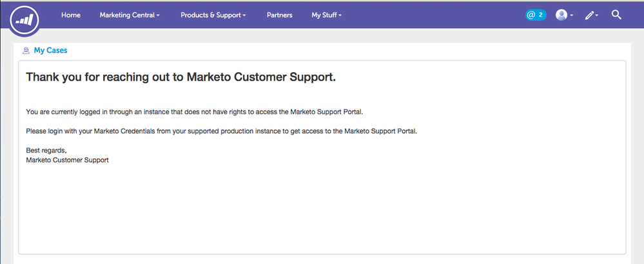
Task: Open the Partners nav item
Action: [279, 15]
